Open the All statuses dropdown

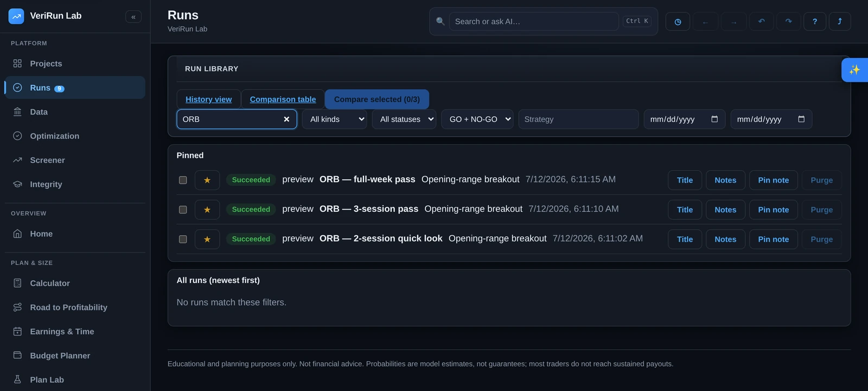[404, 119]
